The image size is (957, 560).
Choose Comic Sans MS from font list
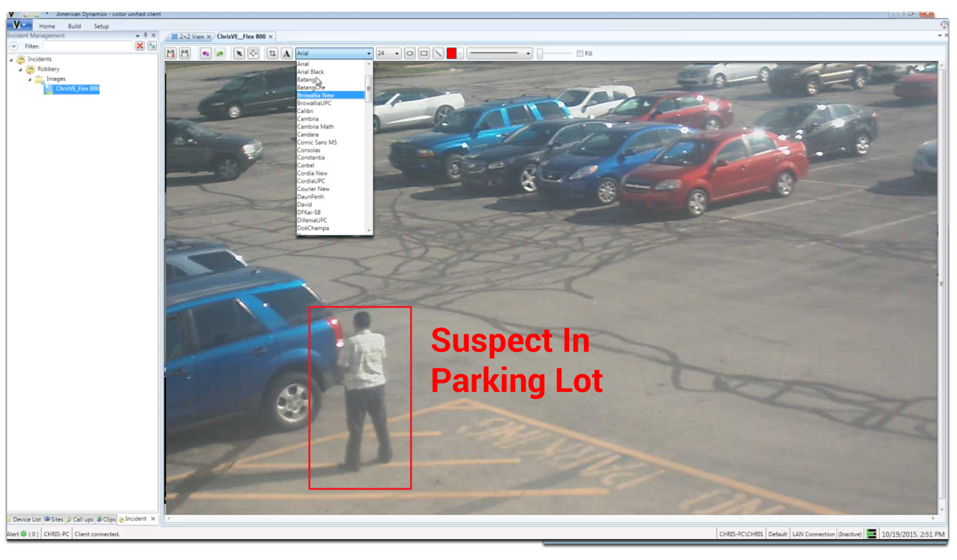pos(317,142)
